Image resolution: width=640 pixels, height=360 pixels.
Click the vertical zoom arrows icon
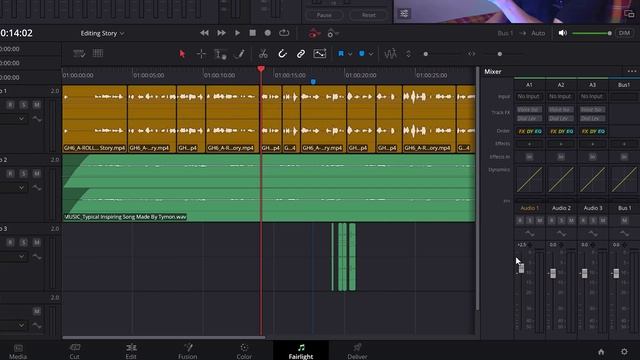408,54
